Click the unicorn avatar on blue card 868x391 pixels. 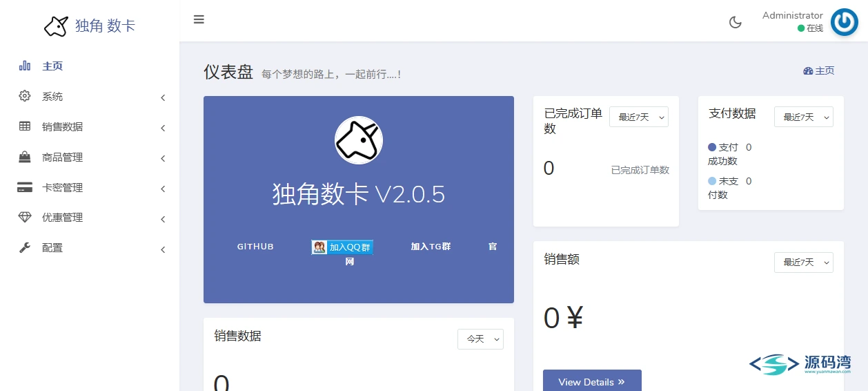(x=359, y=140)
